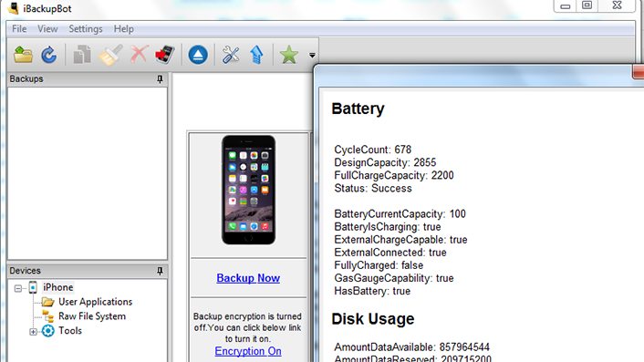Viewport: 644px width, 362px height.
Task: Click the grey Duplicate pages icon
Action: [82, 55]
